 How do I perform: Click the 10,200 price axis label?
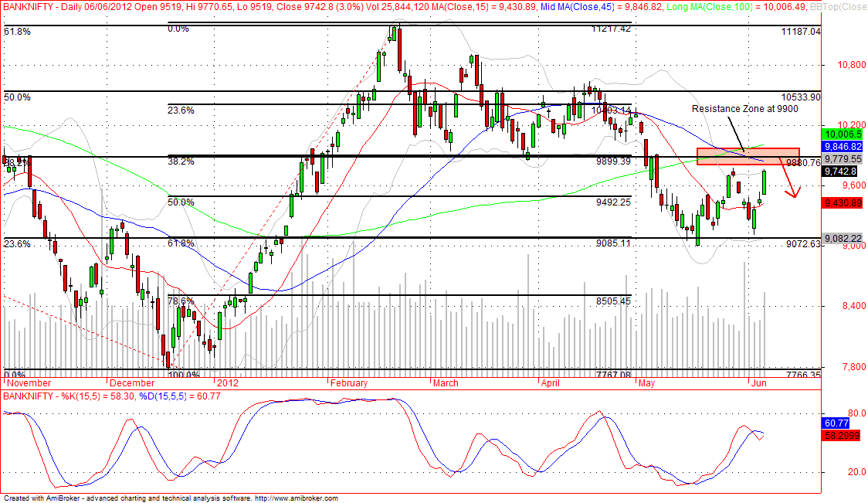pos(849,125)
